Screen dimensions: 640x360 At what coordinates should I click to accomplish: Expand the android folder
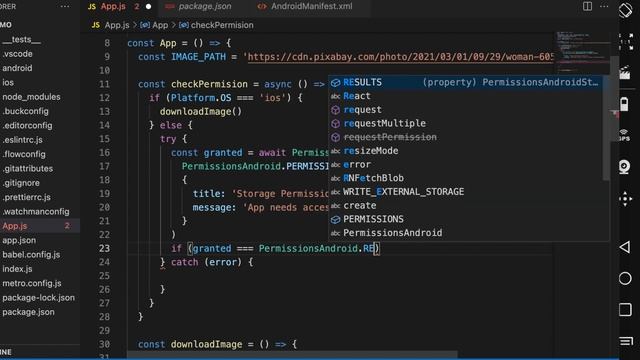[x=17, y=68]
